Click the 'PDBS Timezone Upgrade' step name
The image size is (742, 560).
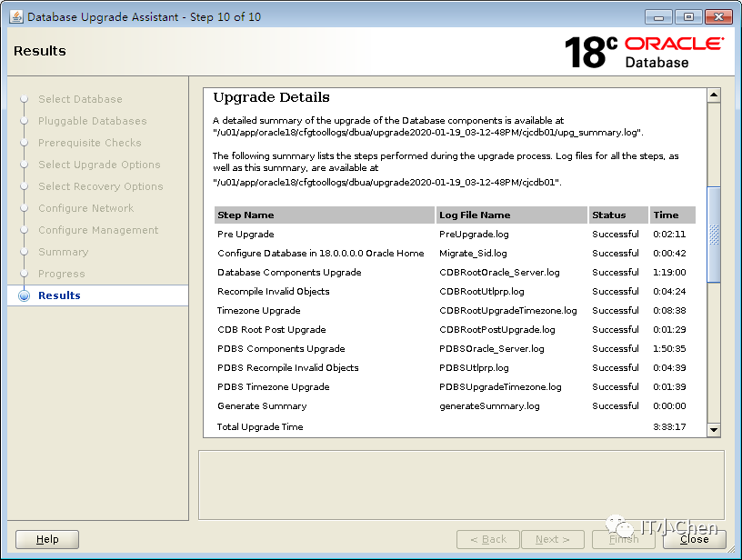pyautogui.click(x=274, y=387)
